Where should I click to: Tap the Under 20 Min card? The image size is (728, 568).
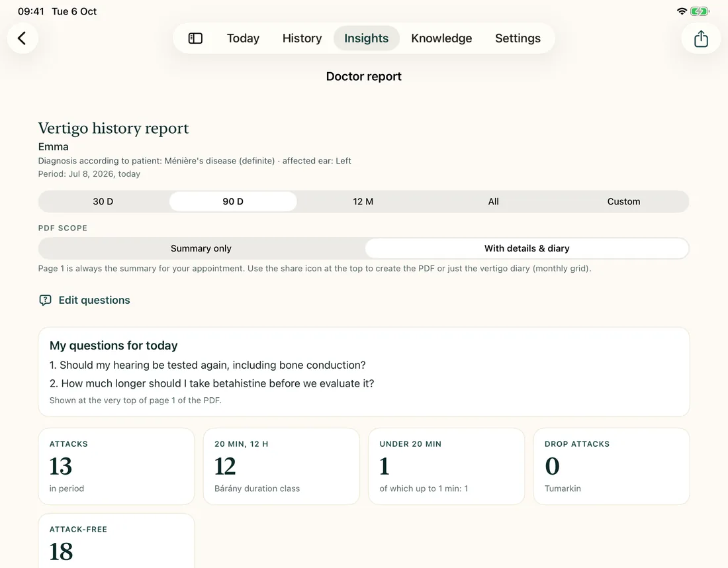(446, 466)
